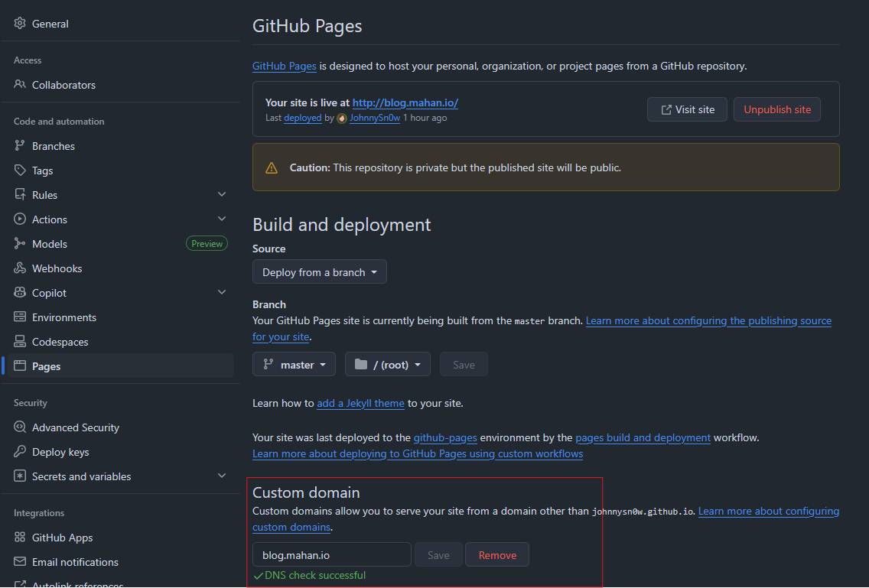This screenshot has width=869, height=588.
Task: Click the Unpublish site button
Action: 776,109
